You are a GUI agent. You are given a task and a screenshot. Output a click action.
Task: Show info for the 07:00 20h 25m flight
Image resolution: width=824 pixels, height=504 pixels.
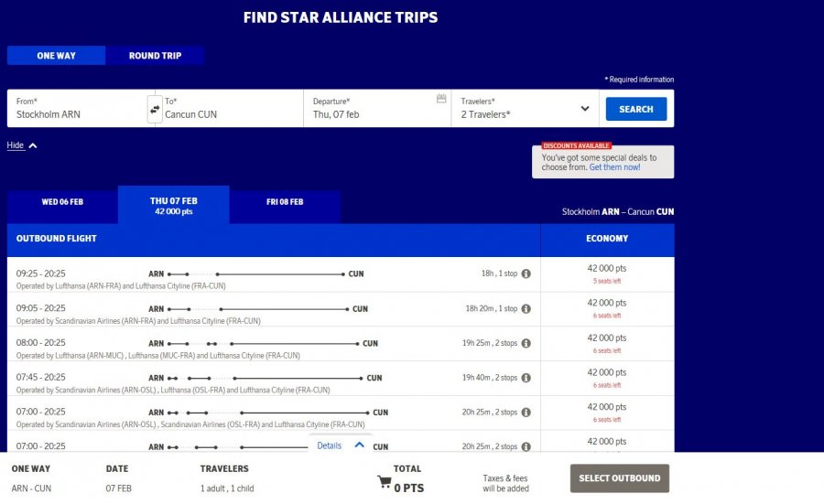(526, 412)
